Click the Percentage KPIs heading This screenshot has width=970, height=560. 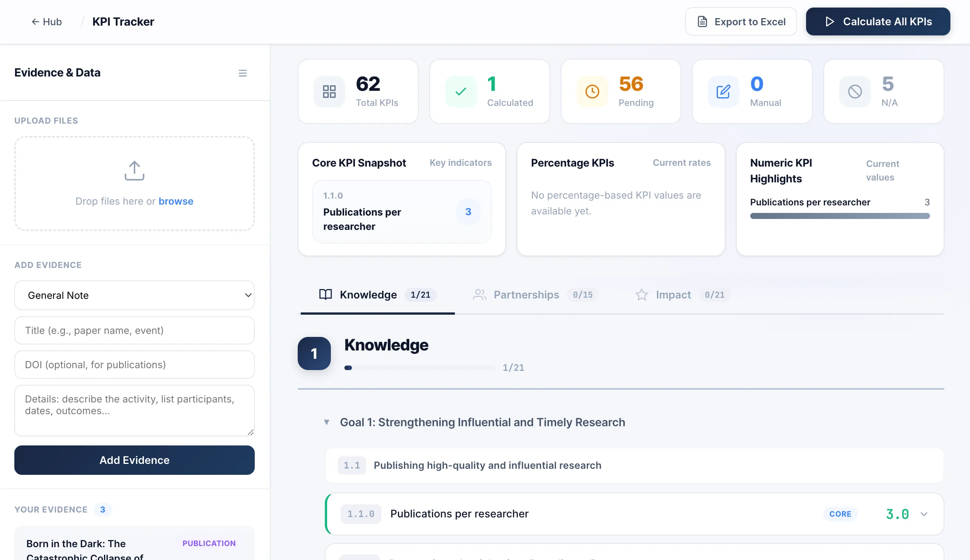(x=572, y=163)
